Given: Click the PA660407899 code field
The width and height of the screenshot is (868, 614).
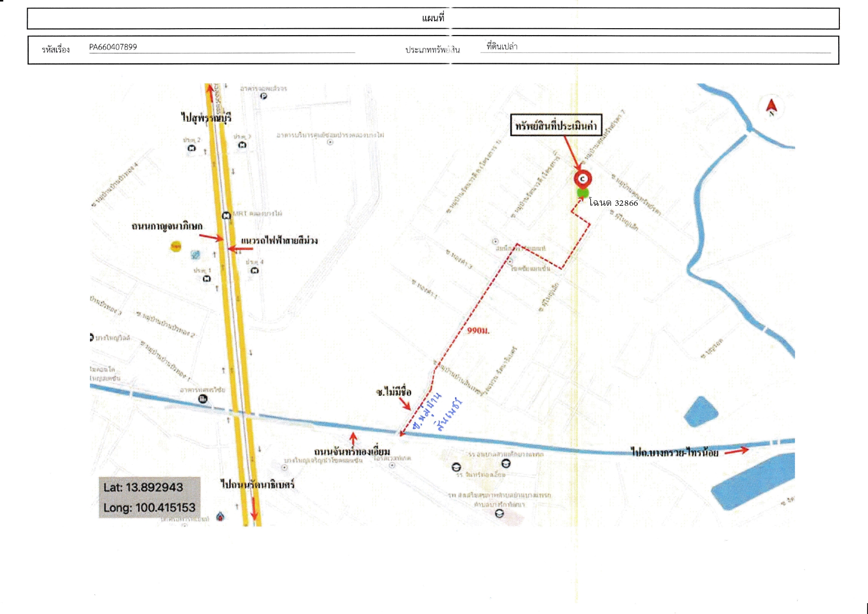Looking at the screenshot, I should click(x=222, y=47).
